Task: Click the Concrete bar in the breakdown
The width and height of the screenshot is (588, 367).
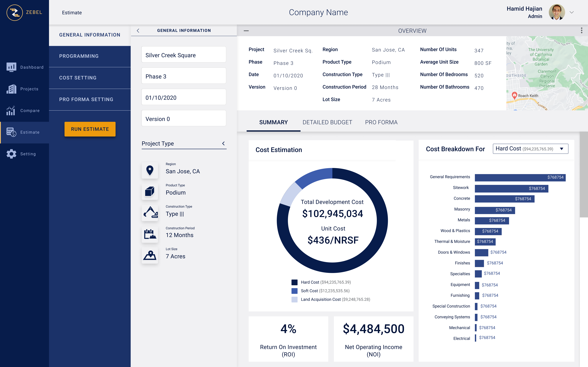Action: click(505, 199)
